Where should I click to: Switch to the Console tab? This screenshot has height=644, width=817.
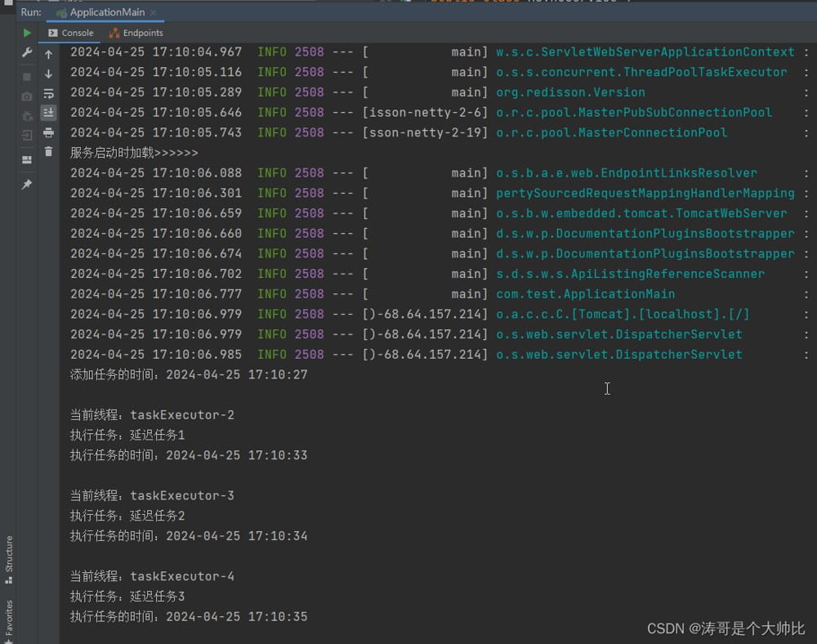coord(71,33)
